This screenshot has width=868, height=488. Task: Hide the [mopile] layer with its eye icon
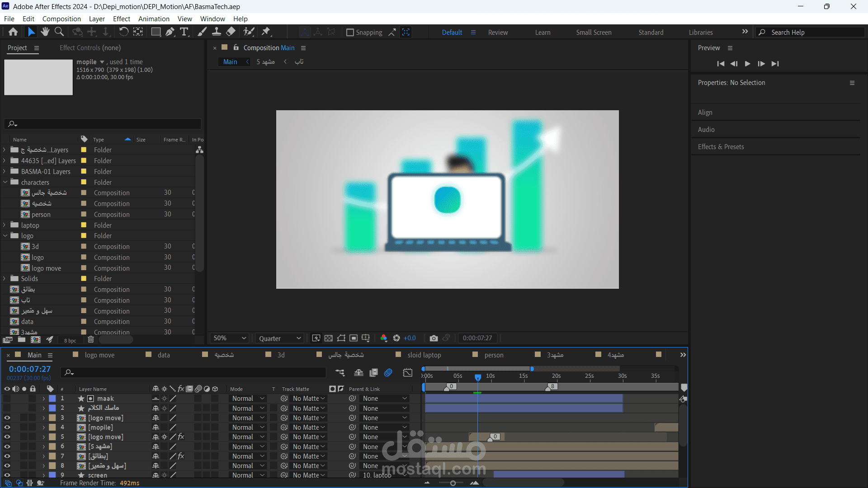(7, 427)
